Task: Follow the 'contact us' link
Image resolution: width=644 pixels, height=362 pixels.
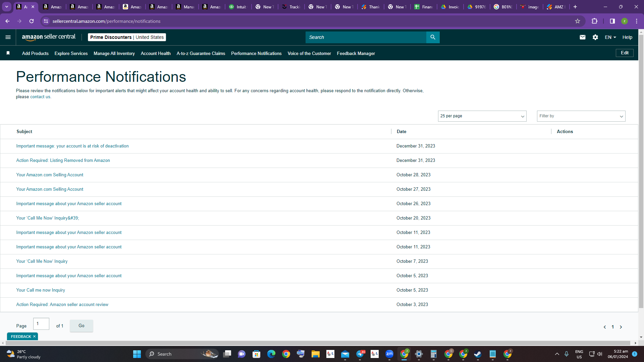Action: (40, 97)
